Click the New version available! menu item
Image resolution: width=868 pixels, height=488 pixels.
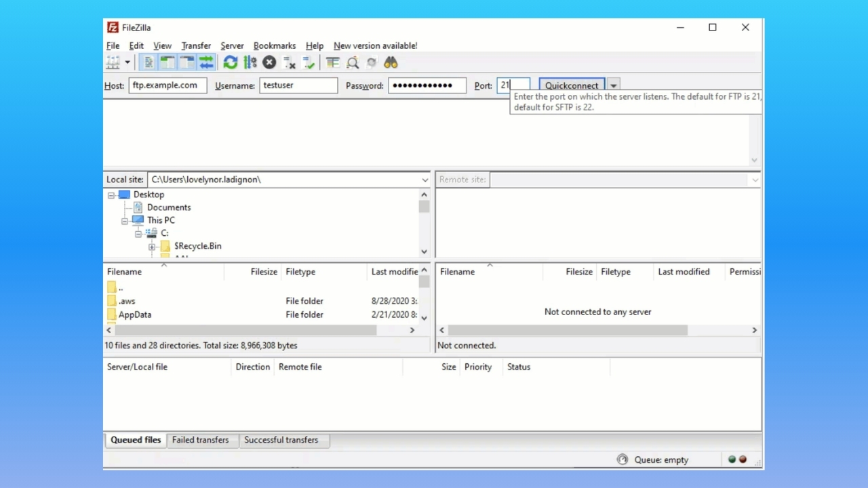point(375,45)
